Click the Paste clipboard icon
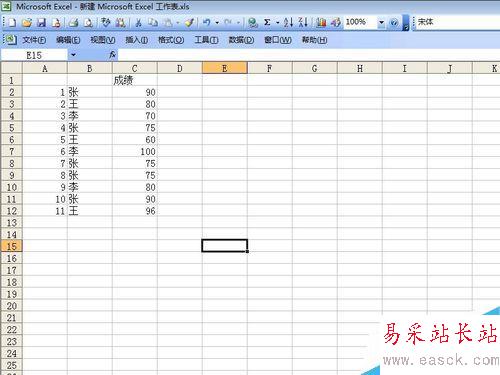Viewport: 500px width, 375px height. click(x=168, y=23)
